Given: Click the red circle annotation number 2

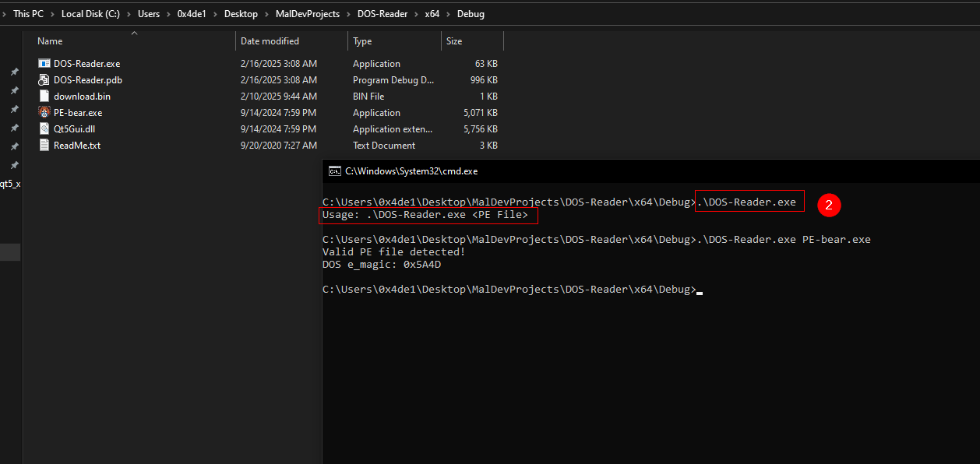Looking at the screenshot, I should pos(829,205).
